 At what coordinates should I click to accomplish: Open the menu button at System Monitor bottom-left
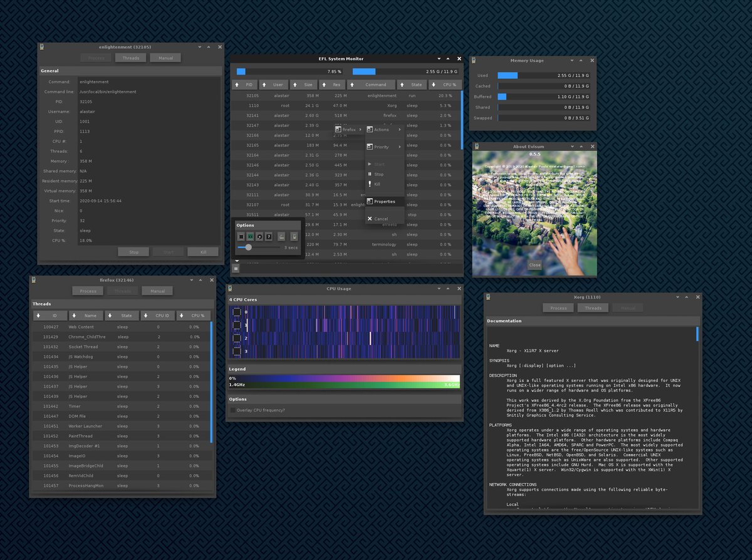tap(236, 268)
